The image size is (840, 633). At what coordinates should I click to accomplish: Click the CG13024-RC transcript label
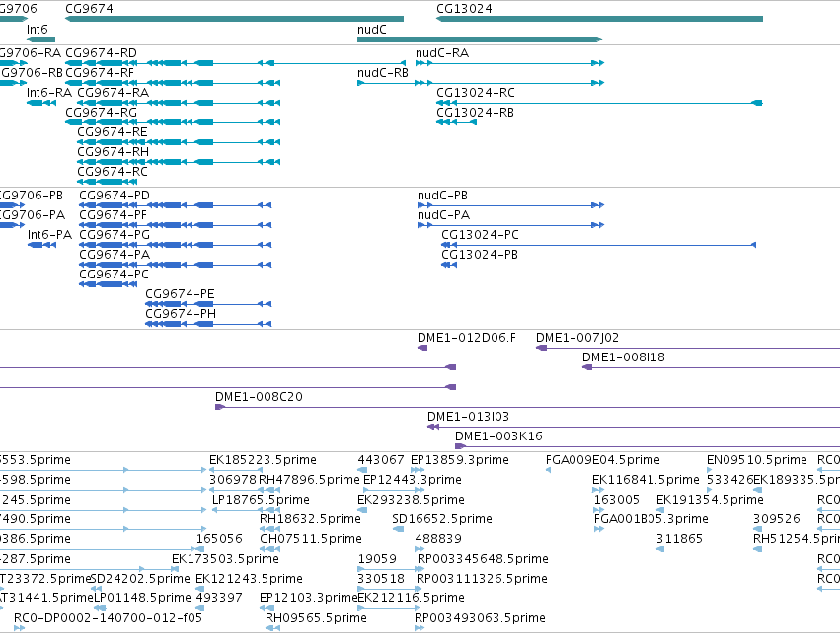pyautogui.click(x=476, y=93)
